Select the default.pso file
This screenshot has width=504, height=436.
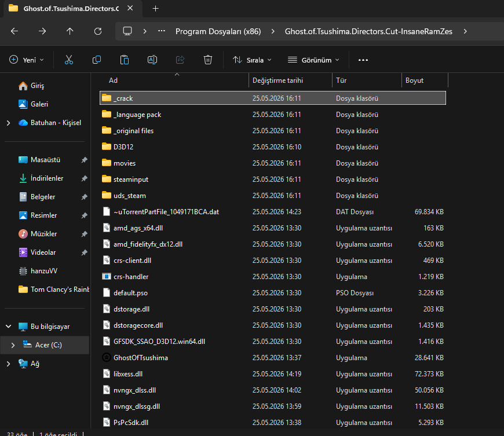coord(273,293)
